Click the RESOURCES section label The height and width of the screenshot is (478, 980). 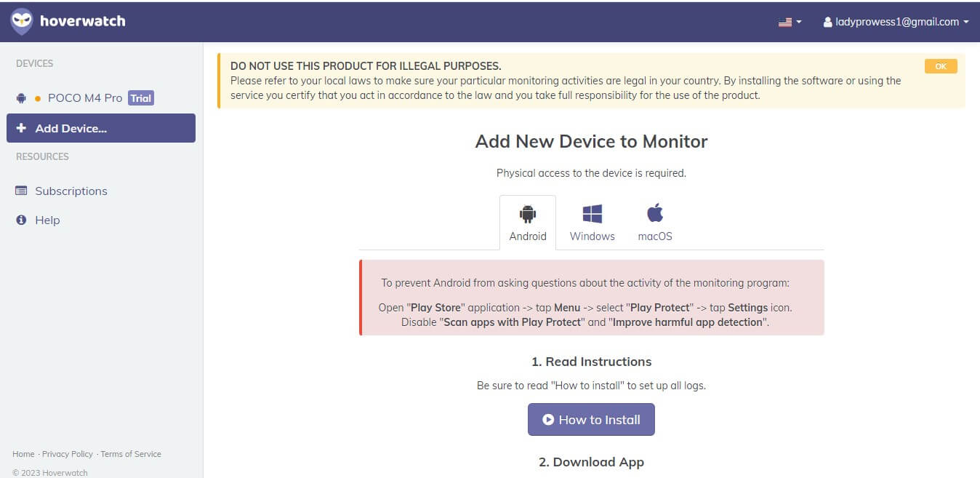point(42,156)
